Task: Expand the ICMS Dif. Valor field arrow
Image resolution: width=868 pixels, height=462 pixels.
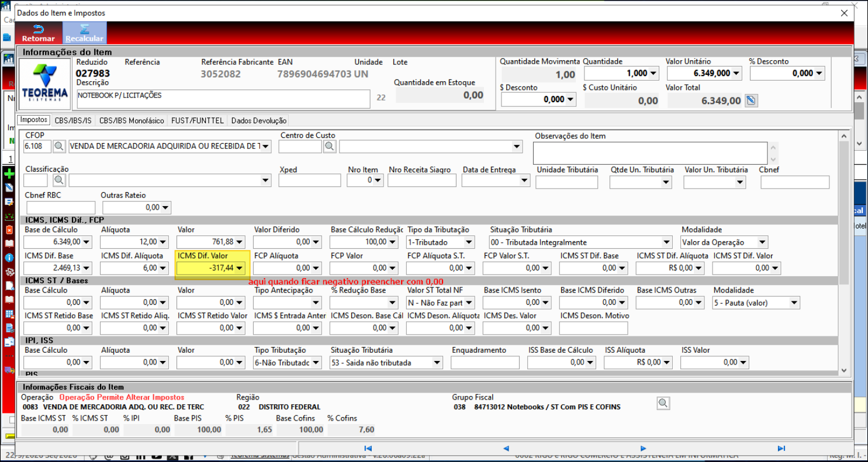Action: pos(239,268)
